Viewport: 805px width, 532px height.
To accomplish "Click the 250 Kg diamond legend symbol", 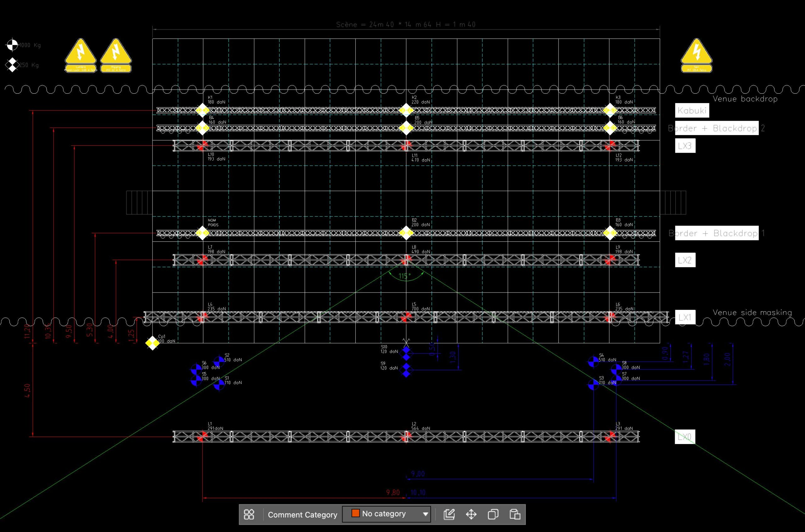I will tap(12, 65).
